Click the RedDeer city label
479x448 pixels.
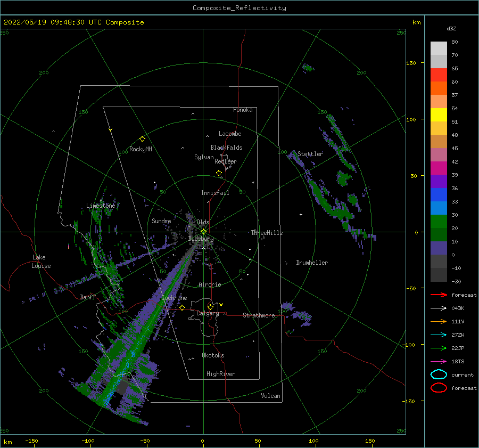(226, 161)
